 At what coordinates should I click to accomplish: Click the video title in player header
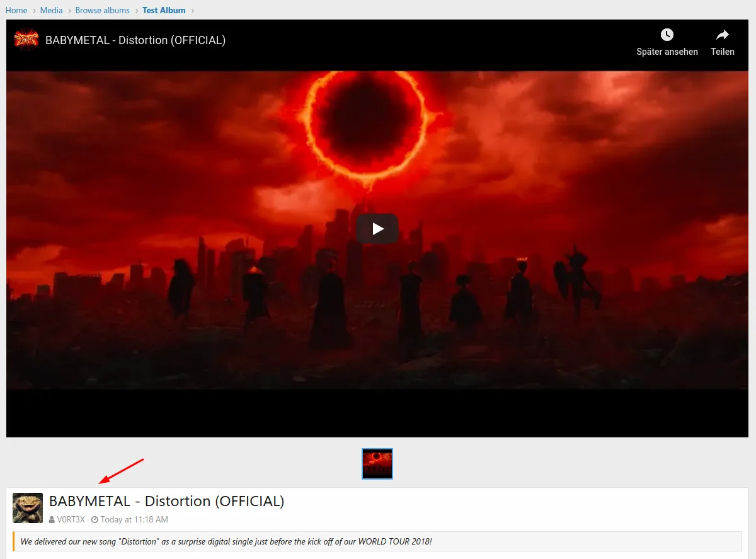pyautogui.click(x=135, y=40)
